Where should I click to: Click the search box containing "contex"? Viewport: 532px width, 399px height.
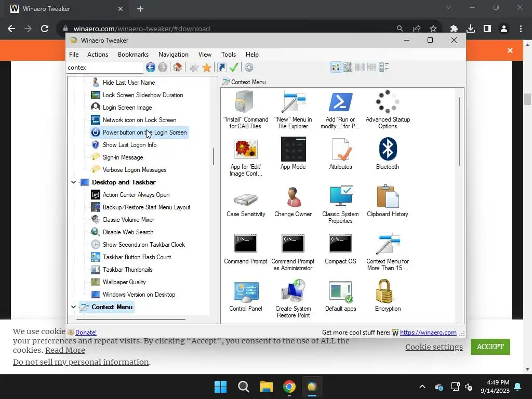point(105,68)
